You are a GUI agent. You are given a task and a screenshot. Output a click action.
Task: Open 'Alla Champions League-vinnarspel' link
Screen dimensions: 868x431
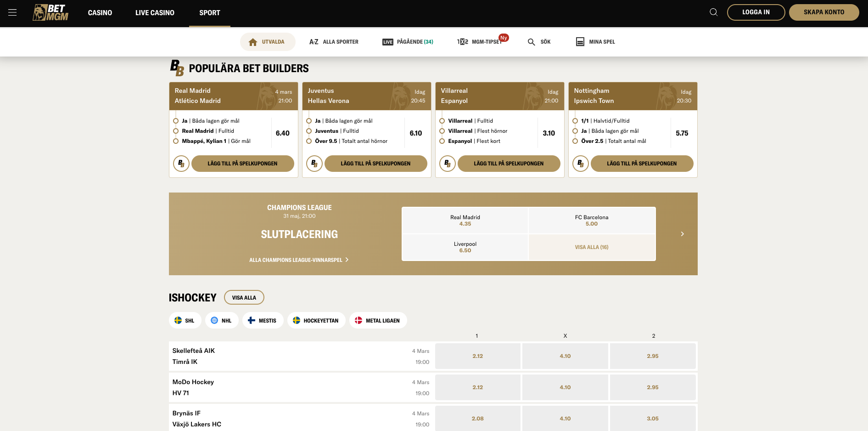pos(299,260)
